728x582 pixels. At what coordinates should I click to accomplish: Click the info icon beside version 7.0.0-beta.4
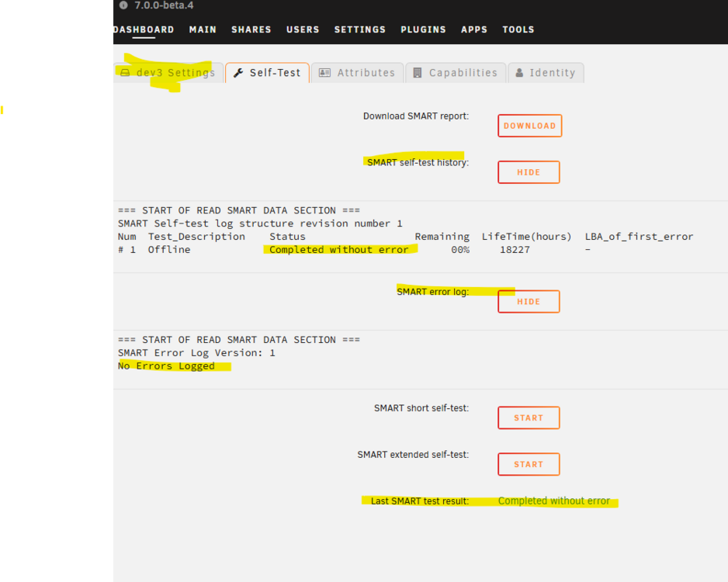[123, 5]
